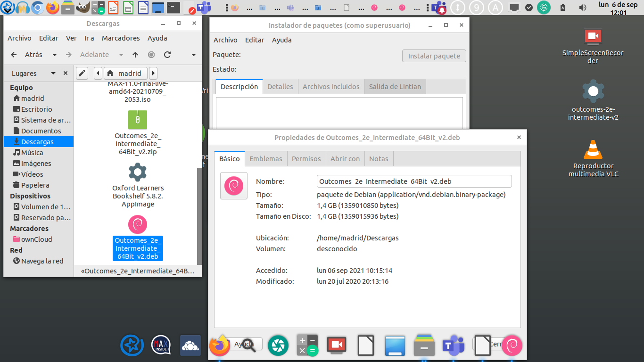The image size is (644, 362).
Task: Select Documentos in the sidebar
Action: pos(38,131)
